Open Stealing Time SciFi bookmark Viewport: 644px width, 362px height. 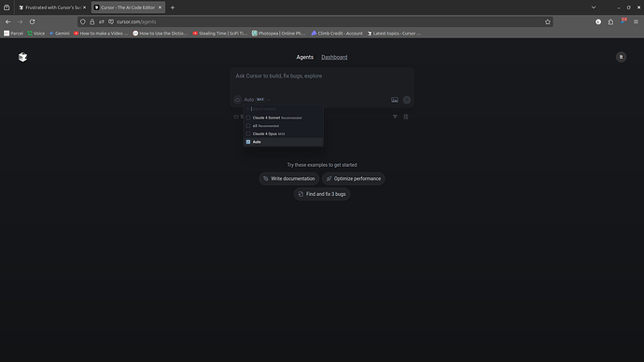[x=220, y=34]
